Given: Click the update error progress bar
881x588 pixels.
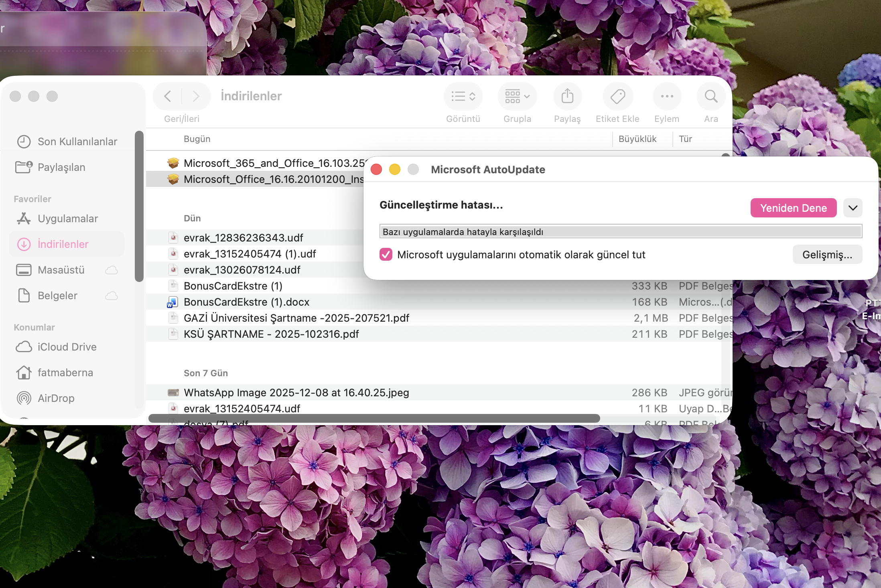Looking at the screenshot, I should (621, 231).
